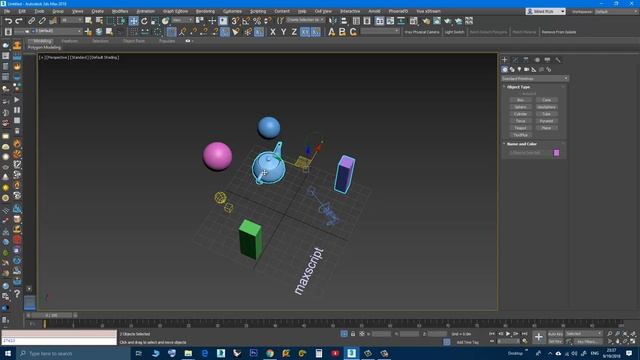Click the Windows Start button

pos(8,353)
